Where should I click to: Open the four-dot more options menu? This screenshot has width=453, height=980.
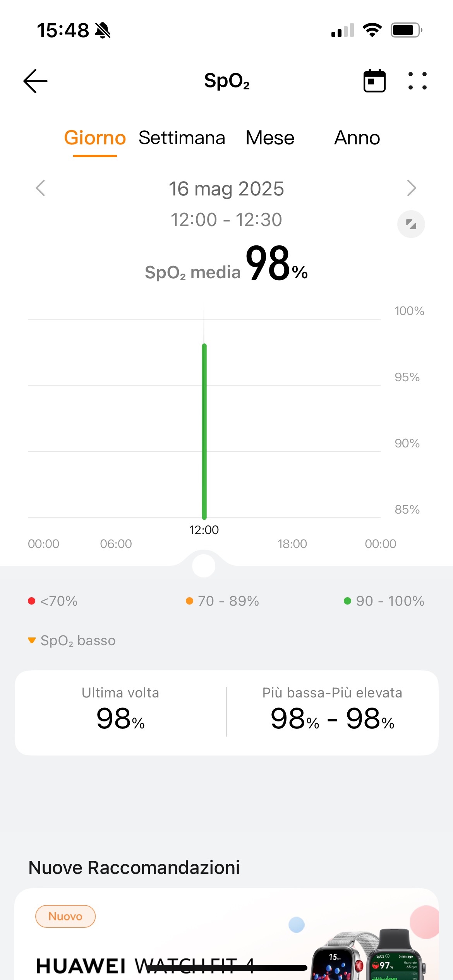pyautogui.click(x=417, y=81)
